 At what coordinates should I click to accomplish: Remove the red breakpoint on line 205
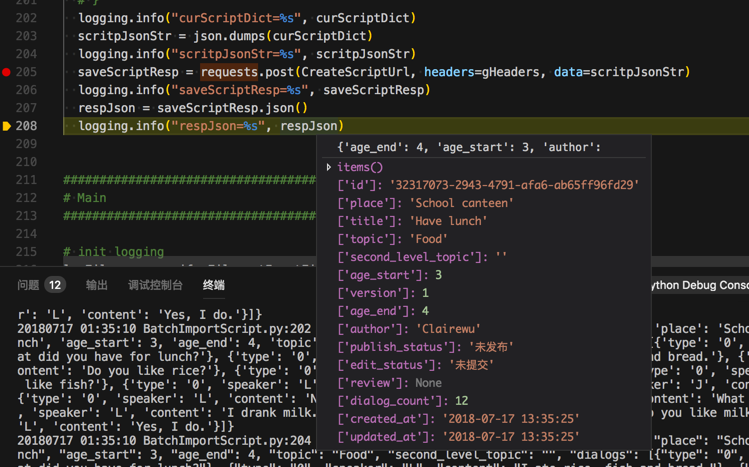click(6, 72)
